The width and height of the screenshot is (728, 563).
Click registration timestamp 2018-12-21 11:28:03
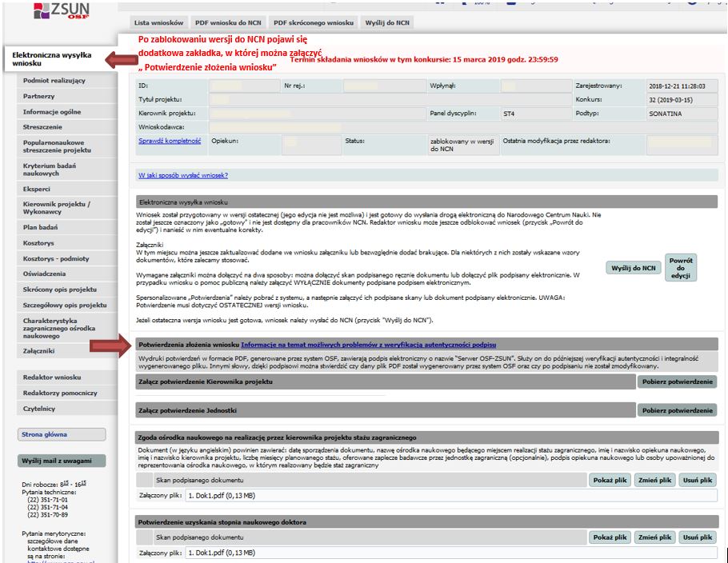tap(677, 86)
